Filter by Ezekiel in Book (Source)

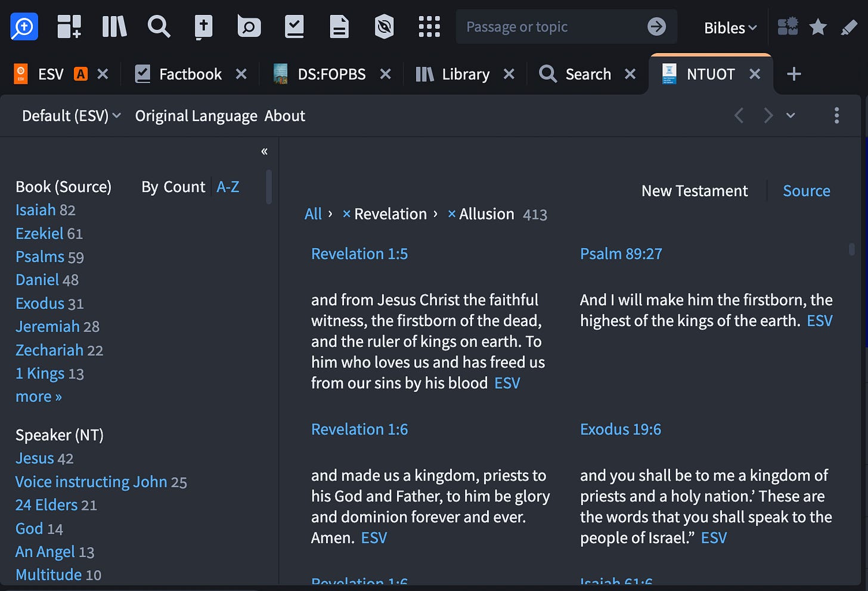pos(40,233)
